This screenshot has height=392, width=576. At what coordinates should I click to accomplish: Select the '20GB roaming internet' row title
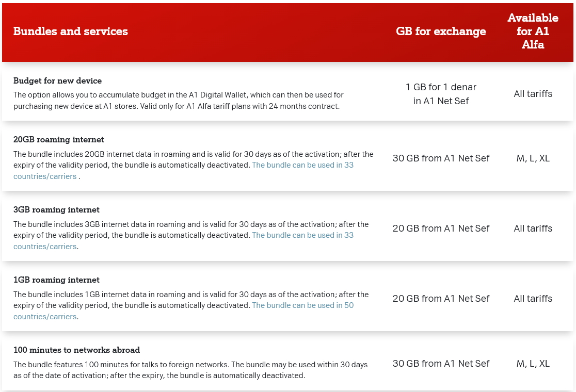point(59,140)
